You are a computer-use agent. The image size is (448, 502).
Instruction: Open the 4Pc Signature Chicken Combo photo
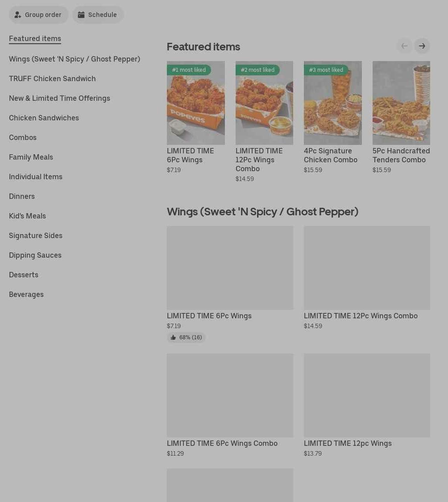click(x=332, y=103)
